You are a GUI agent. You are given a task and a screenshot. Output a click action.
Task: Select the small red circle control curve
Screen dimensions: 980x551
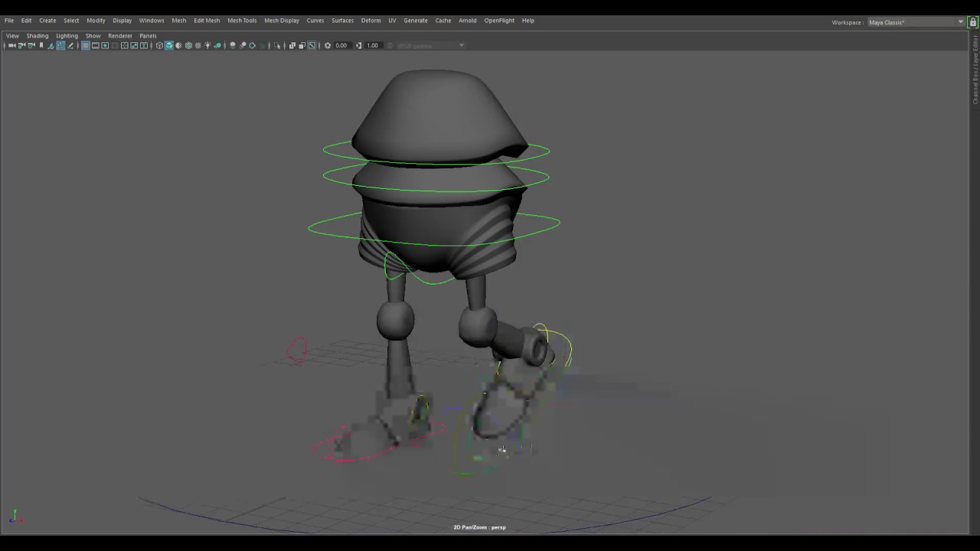(296, 350)
